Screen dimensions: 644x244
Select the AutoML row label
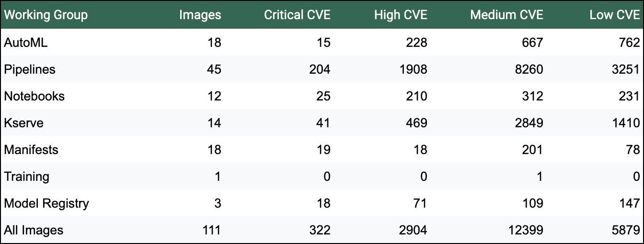click(26, 43)
